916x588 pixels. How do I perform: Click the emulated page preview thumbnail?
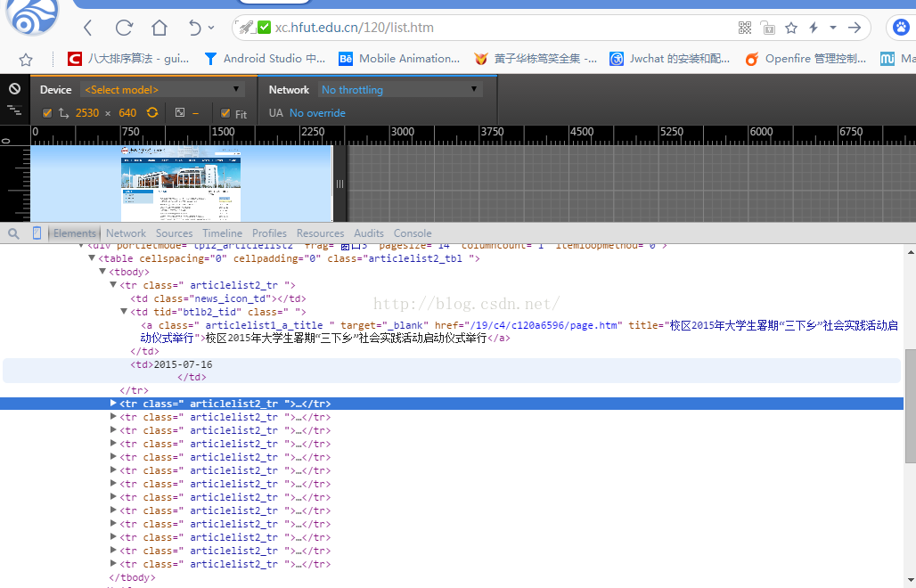pyautogui.click(x=181, y=184)
